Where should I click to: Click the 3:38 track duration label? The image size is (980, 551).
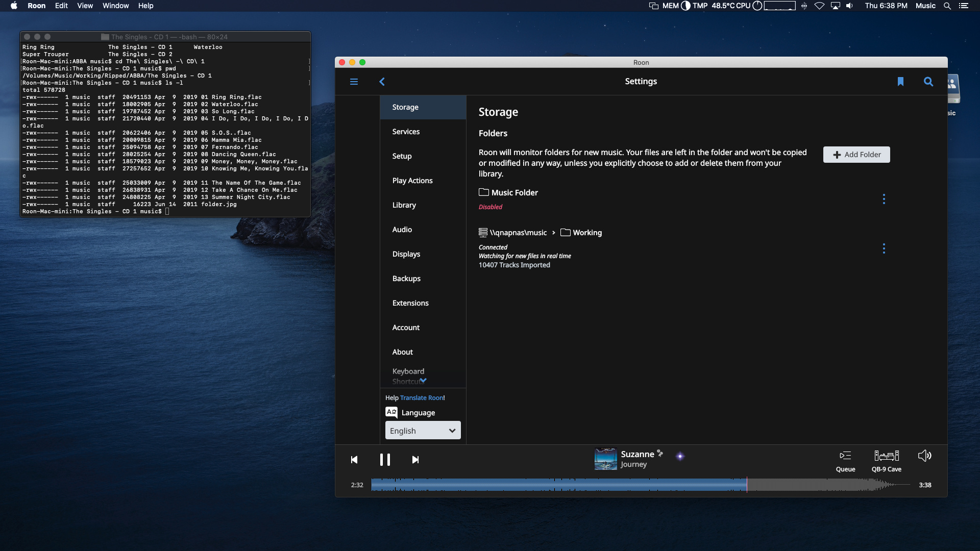click(925, 485)
